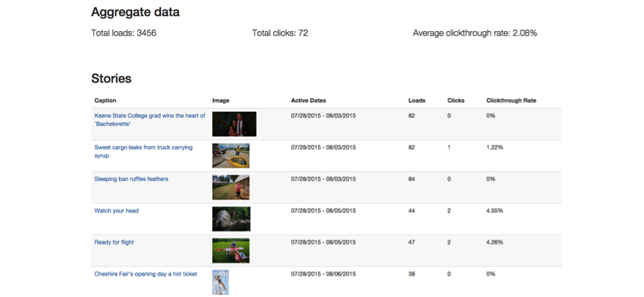Click the Aggregate data heading
Viewport: 644px width, 297px height.
[x=135, y=13]
